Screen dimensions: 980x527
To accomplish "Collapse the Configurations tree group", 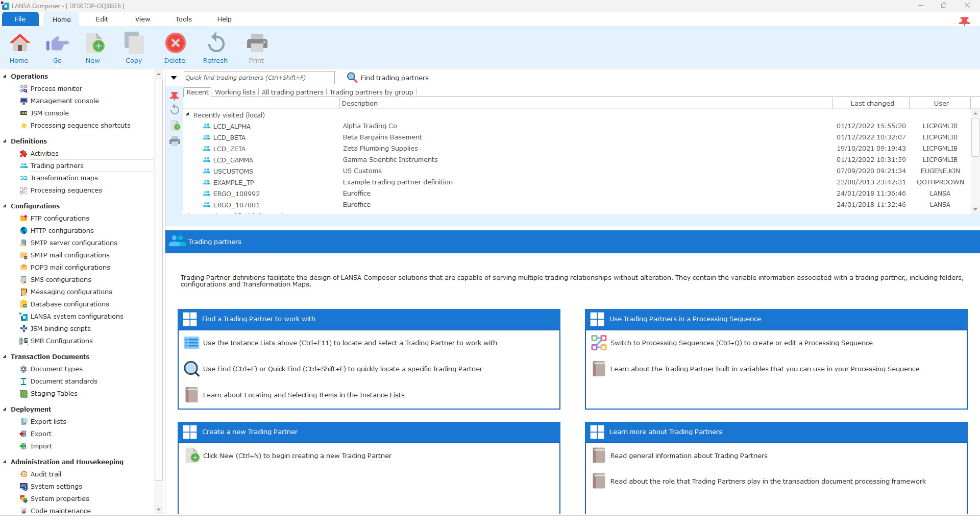I will pos(5,206).
